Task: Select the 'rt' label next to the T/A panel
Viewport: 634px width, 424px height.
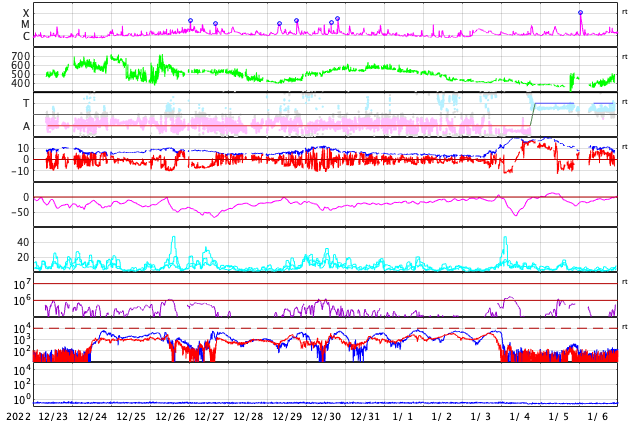Action: pyautogui.click(x=624, y=102)
